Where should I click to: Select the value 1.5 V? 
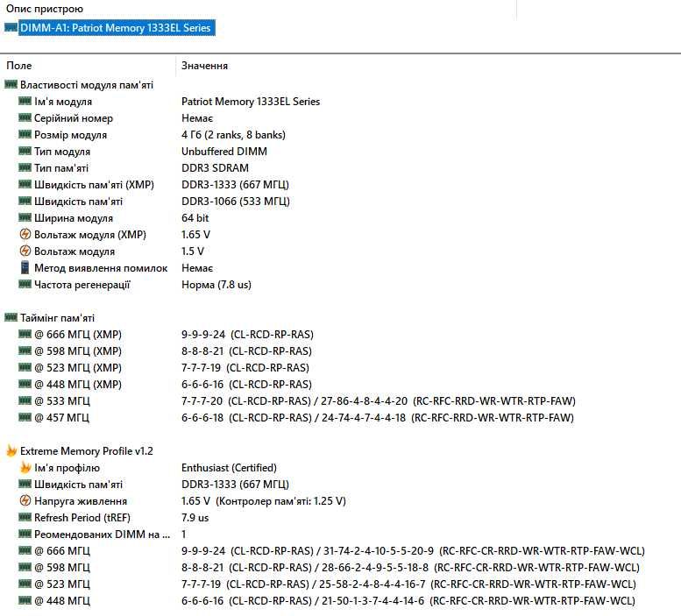(193, 251)
